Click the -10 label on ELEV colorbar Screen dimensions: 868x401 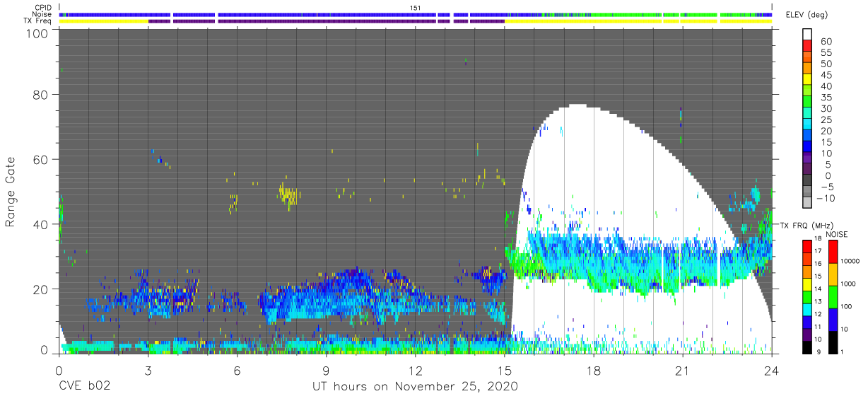(x=826, y=197)
